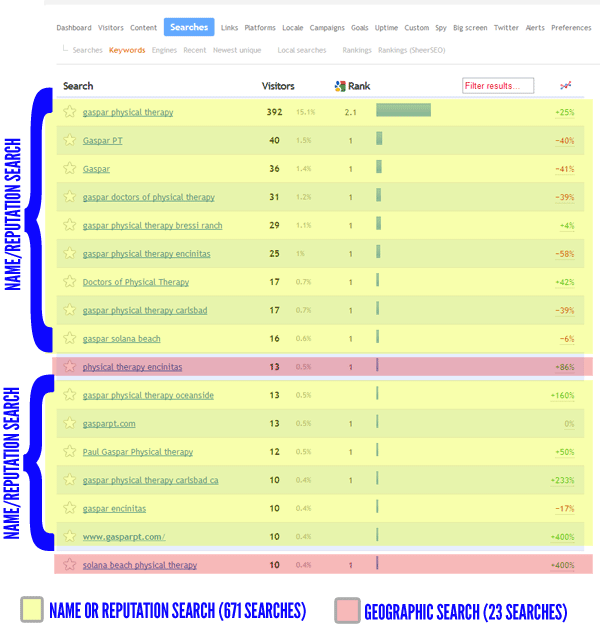600x626 pixels.
Task: Select the Local searches sub-tab
Action: 302,50
